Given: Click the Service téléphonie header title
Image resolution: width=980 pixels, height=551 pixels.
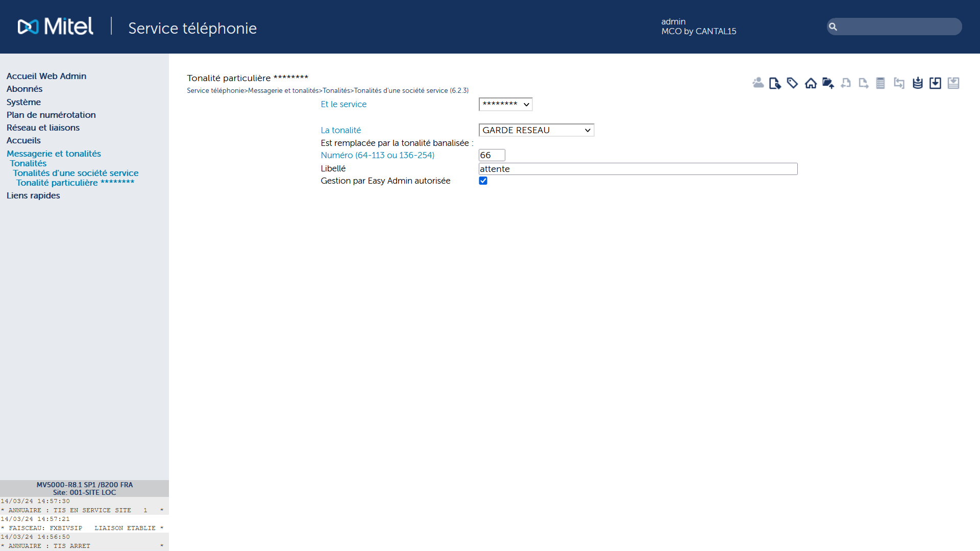Looking at the screenshot, I should (192, 28).
